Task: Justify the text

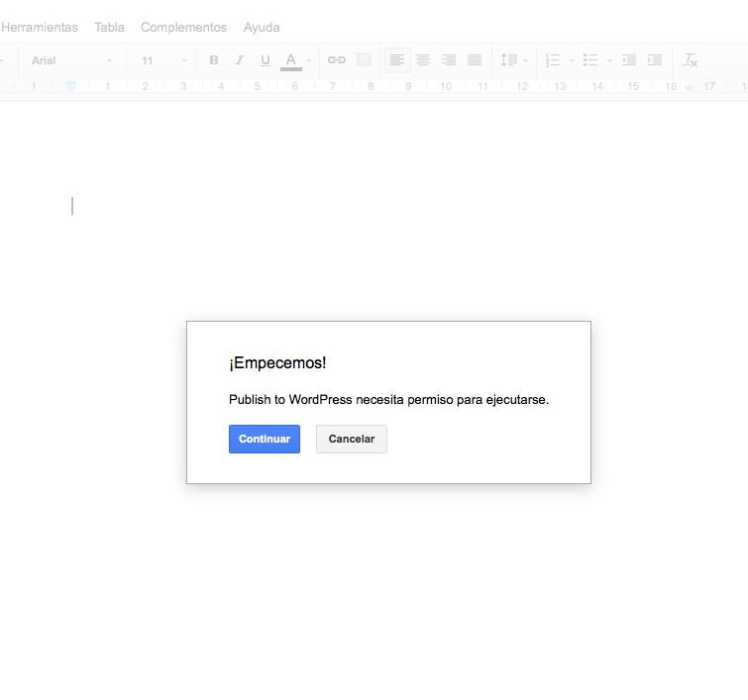Action: pos(475,60)
